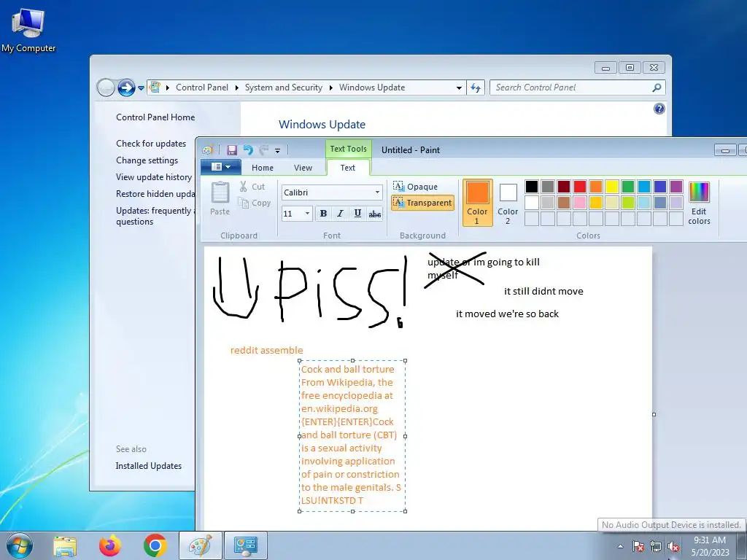The height and width of the screenshot is (560, 747).
Task: Pick the pink color swatch
Action: 580,203
